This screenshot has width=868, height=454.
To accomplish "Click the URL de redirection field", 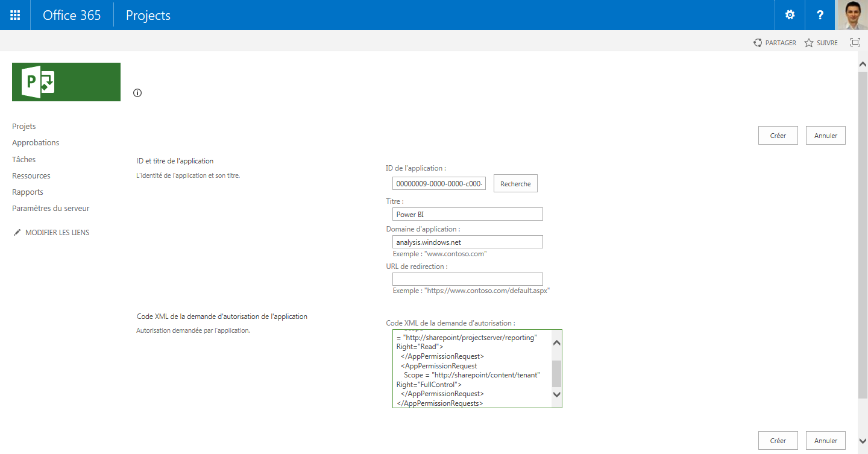I will pyautogui.click(x=467, y=279).
